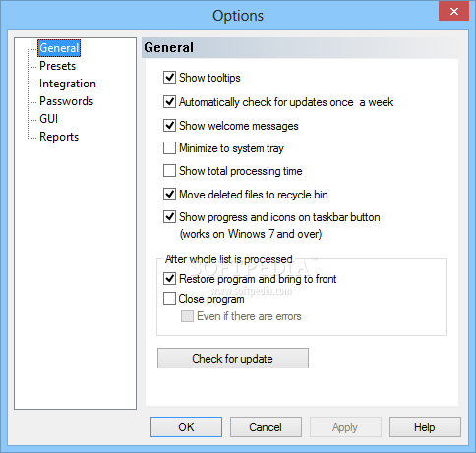Enable Show total processing time

tap(169, 171)
